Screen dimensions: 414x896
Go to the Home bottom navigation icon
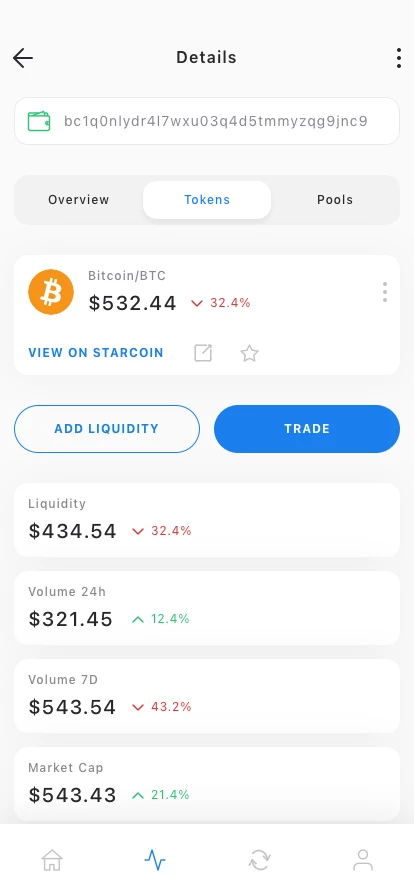(x=51, y=859)
